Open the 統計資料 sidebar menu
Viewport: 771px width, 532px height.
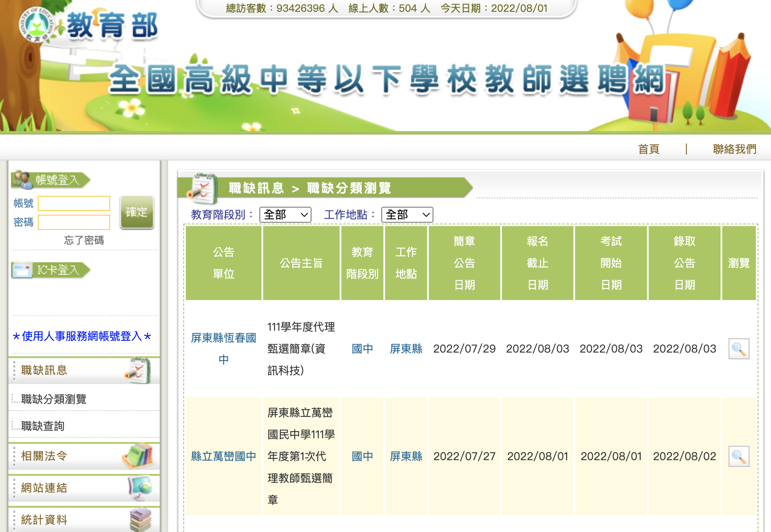tap(84, 519)
